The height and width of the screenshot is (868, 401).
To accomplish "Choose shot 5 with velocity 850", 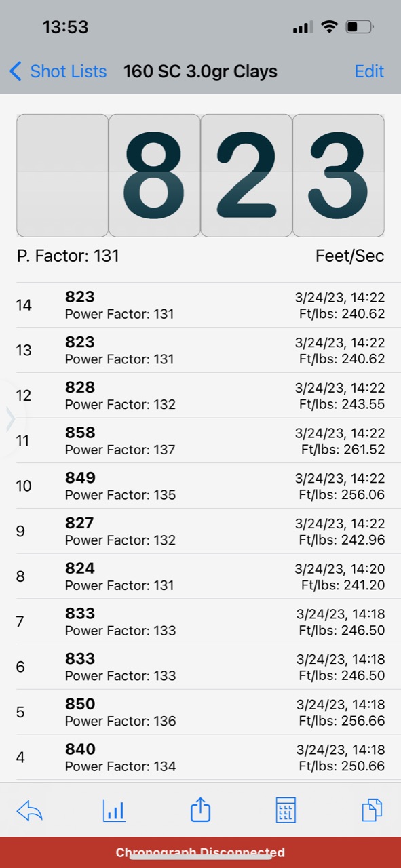I will pyautogui.click(x=200, y=712).
